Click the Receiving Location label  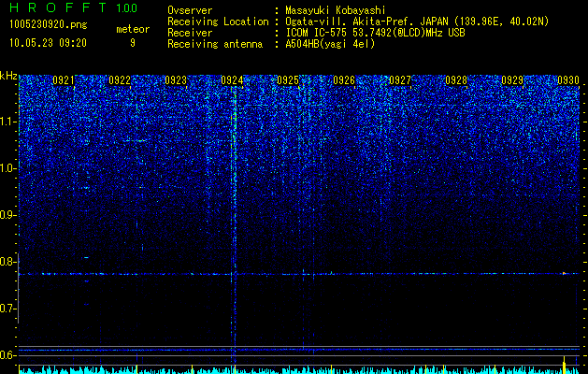click(218, 22)
